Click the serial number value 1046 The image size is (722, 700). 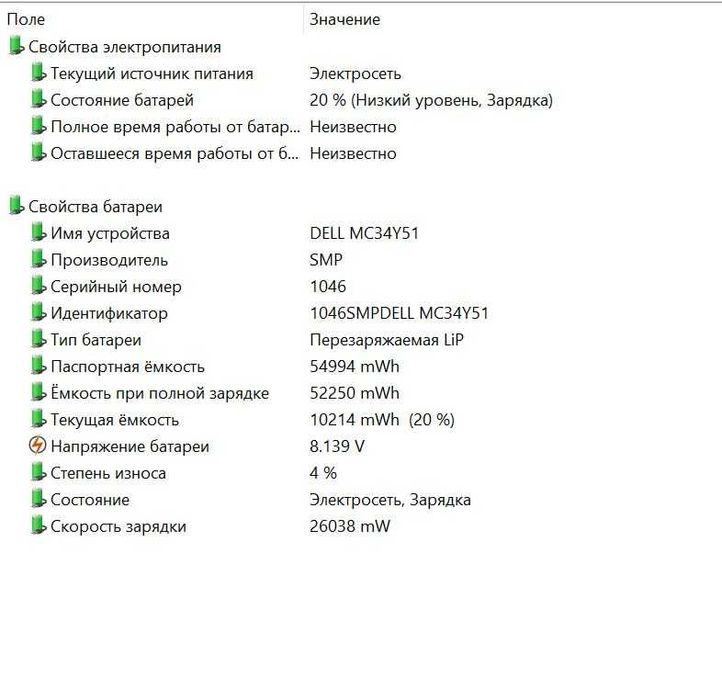coord(328,287)
